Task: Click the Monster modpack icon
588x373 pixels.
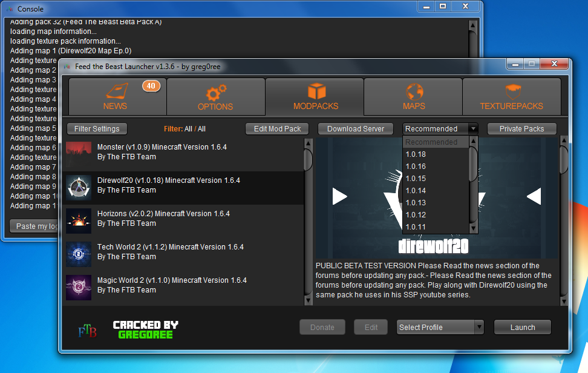Action: pyautogui.click(x=79, y=154)
